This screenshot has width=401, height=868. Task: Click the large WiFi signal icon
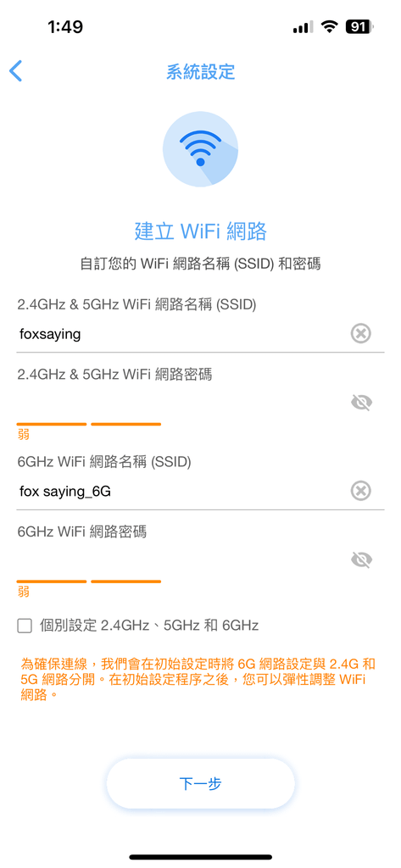click(x=200, y=147)
